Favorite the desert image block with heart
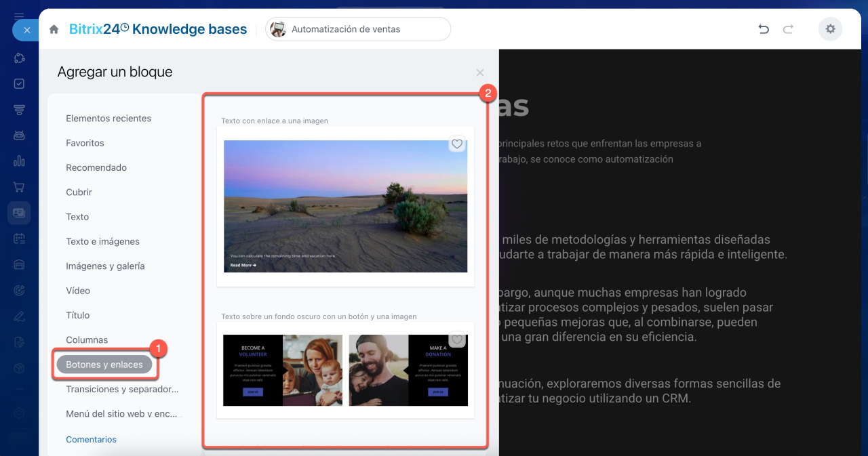 point(457,144)
